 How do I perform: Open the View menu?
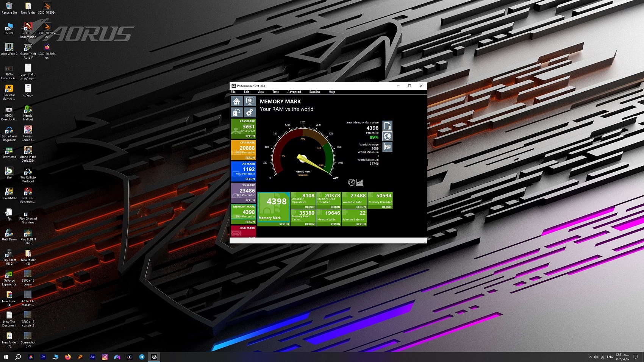[x=261, y=92]
